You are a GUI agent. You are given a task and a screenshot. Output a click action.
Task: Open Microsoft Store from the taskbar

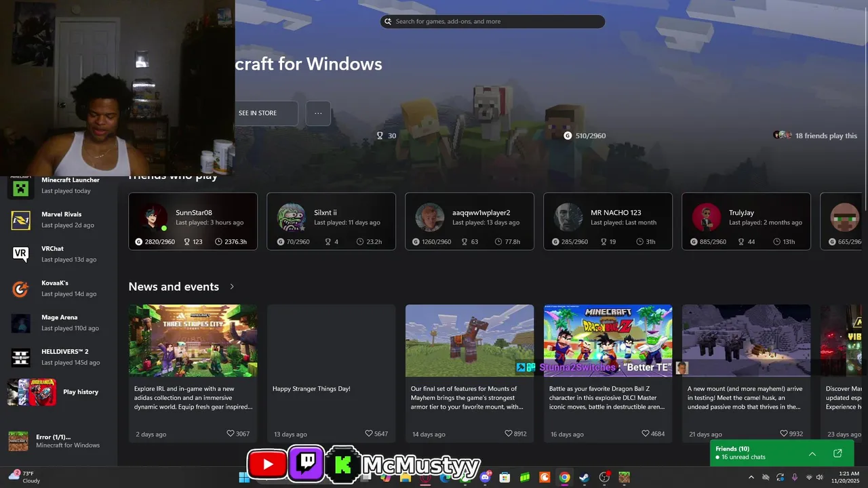[x=505, y=477]
